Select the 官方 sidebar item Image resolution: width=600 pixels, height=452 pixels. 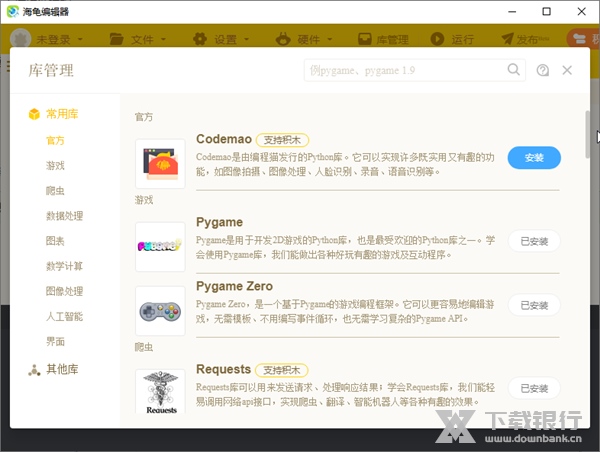(x=55, y=140)
